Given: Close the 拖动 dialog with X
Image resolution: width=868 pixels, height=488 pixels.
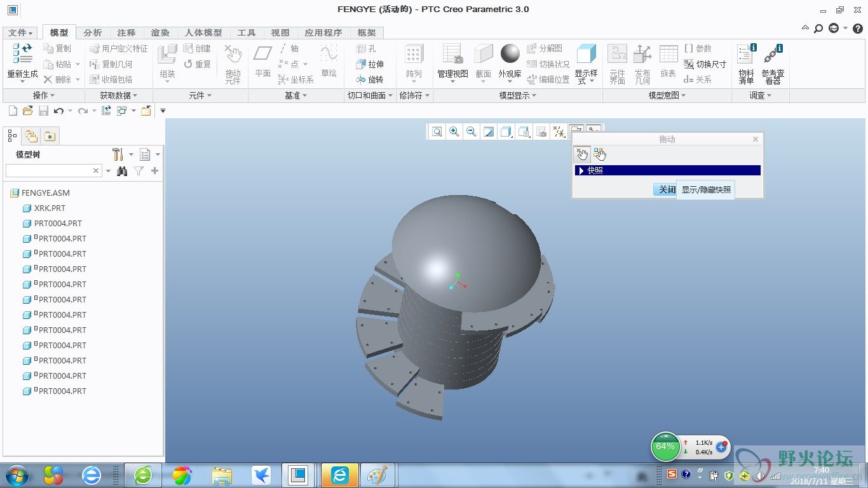Looking at the screenshot, I should tap(756, 139).
